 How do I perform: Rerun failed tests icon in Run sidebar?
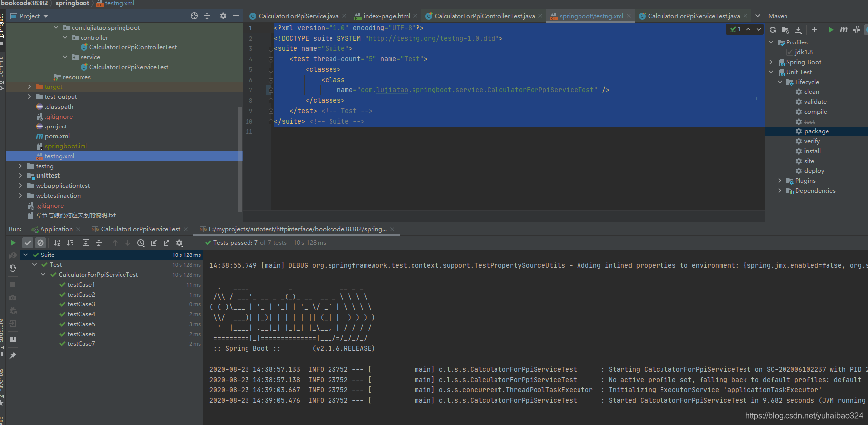13,255
